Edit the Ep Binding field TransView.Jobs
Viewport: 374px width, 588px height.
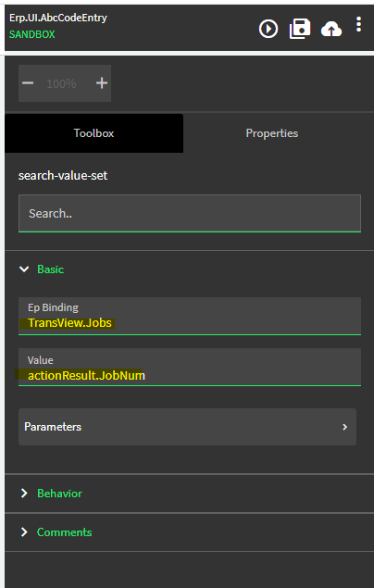190,316
